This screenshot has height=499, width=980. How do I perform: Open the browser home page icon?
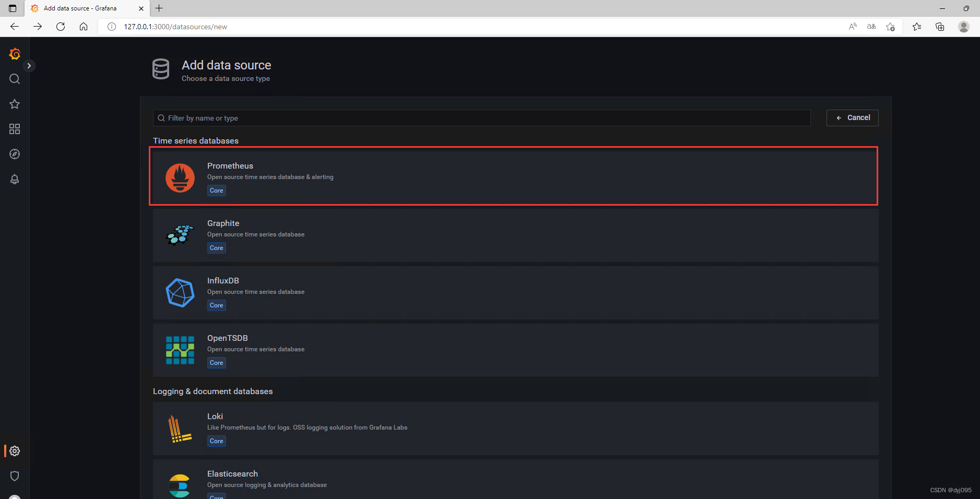[84, 27]
